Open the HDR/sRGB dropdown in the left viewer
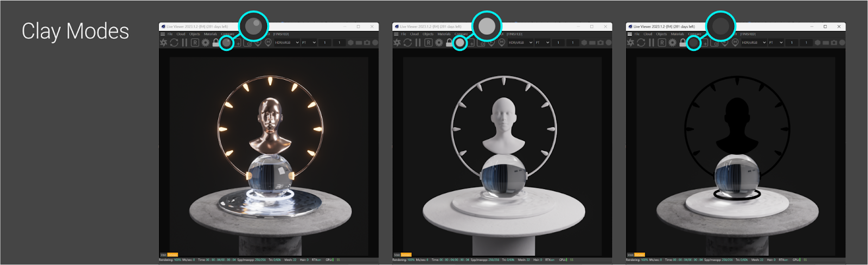Screen dimensions: 868x265 (x=286, y=42)
